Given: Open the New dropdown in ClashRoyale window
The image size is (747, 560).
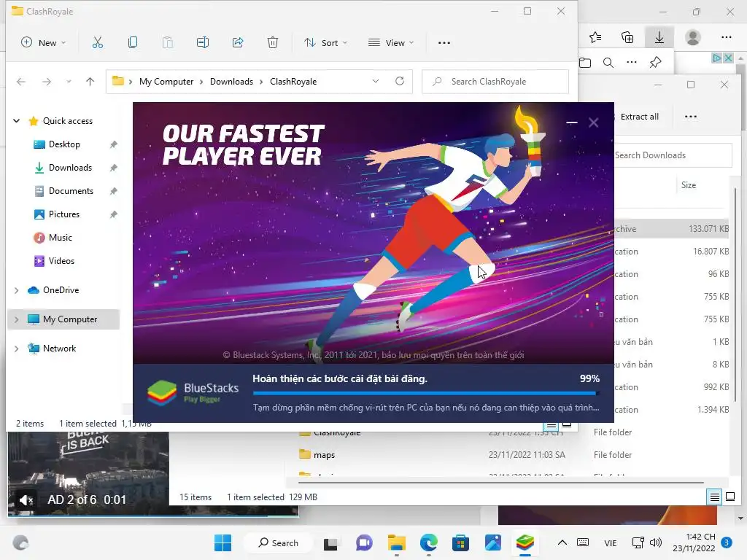Looking at the screenshot, I should tap(43, 43).
